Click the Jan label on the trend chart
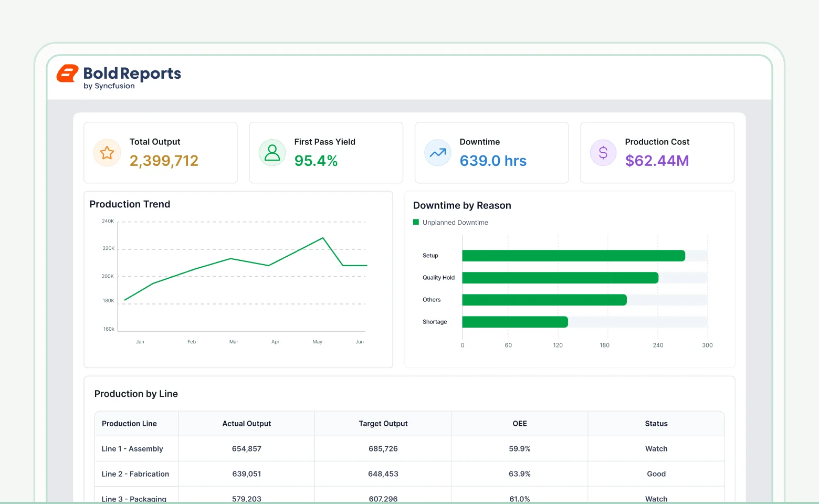Image resolution: width=819 pixels, height=504 pixels. (140, 342)
